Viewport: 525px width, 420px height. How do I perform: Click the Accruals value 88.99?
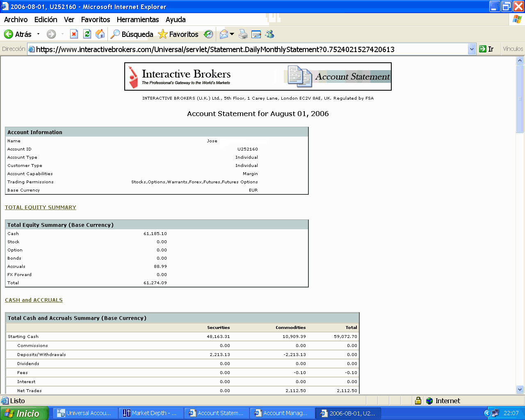(x=160, y=266)
